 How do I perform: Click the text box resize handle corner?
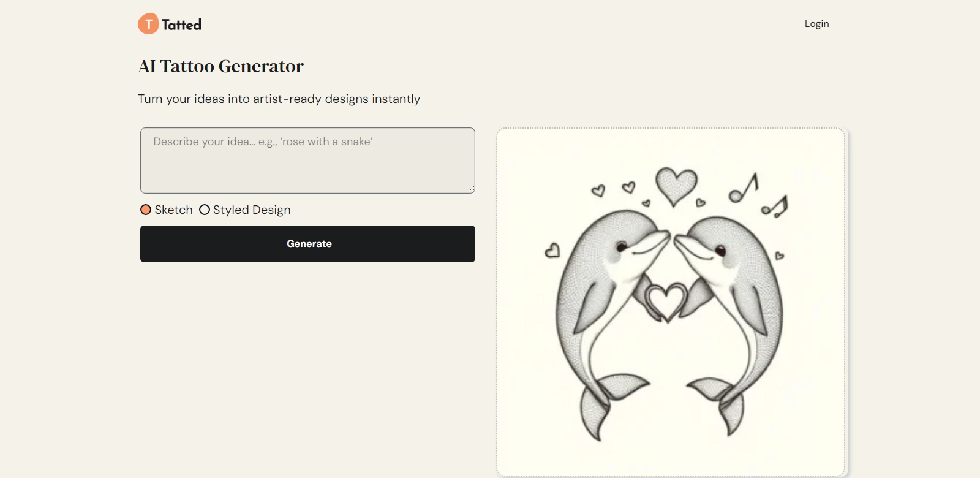[471, 189]
